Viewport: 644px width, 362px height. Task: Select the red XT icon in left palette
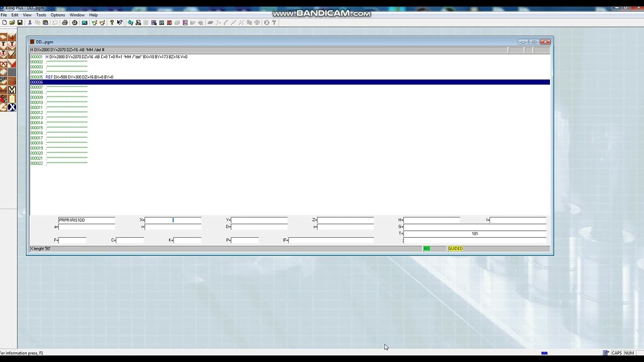click(x=4, y=63)
